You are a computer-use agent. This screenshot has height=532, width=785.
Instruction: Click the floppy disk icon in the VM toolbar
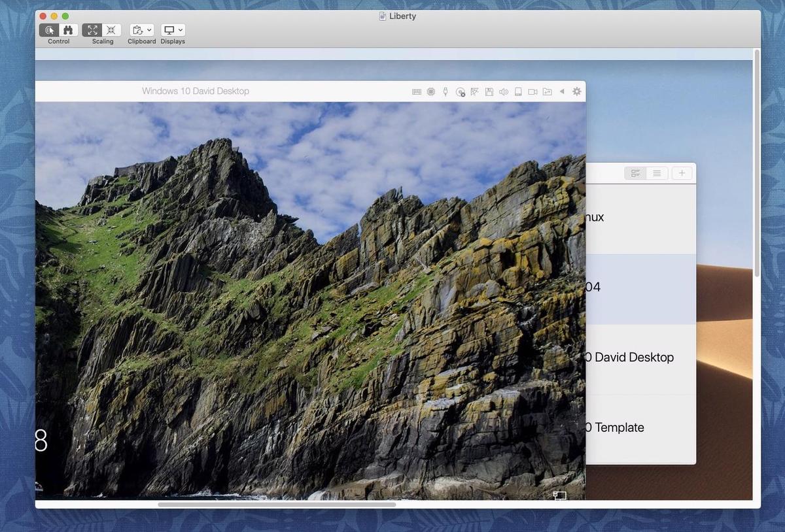(x=489, y=92)
